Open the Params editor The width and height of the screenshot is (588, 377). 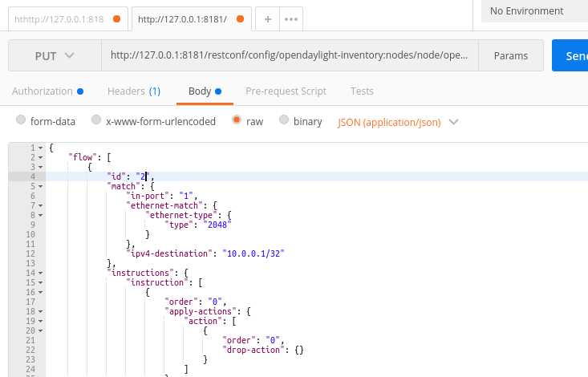pos(511,56)
